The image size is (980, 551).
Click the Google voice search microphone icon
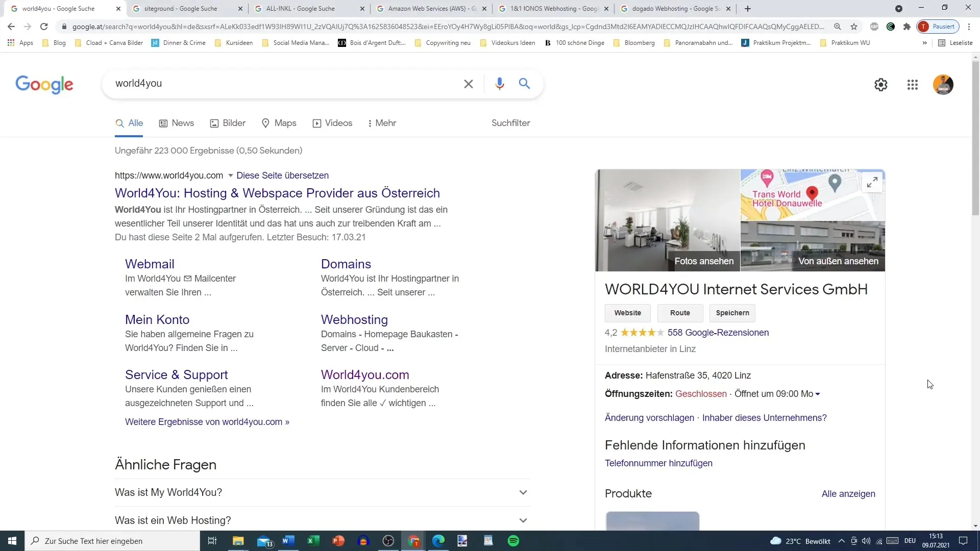[499, 84]
